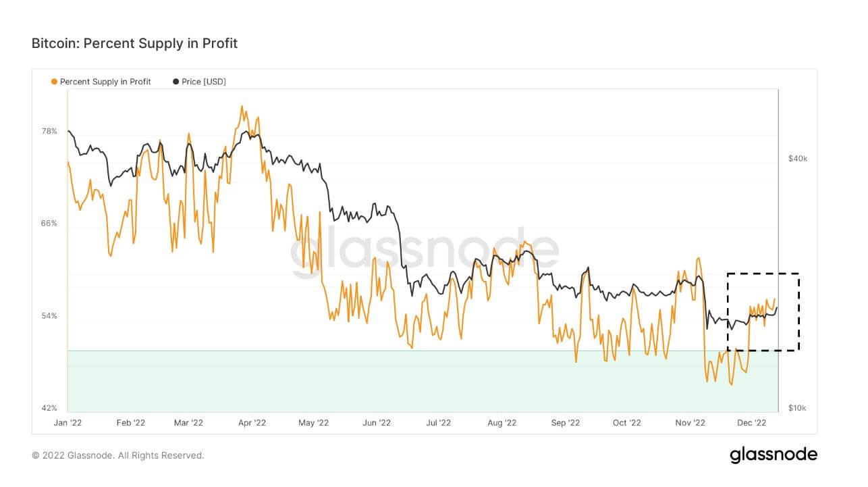Click the $40k price axis label

point(798,158)
